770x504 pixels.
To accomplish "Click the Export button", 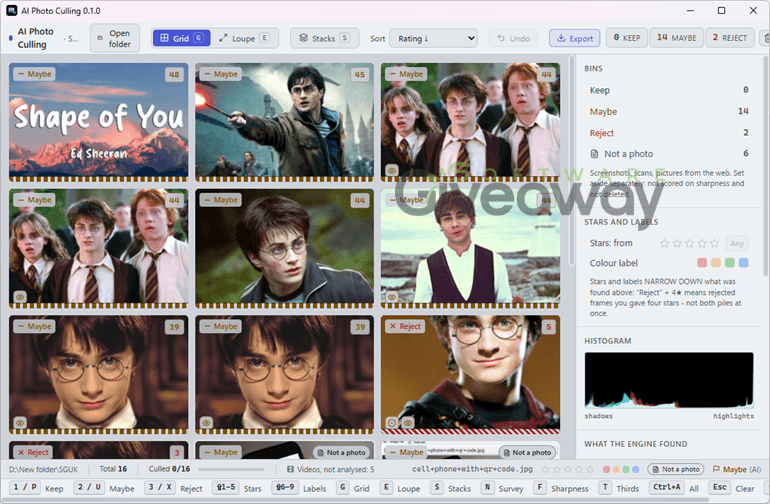I will [575, 38].
